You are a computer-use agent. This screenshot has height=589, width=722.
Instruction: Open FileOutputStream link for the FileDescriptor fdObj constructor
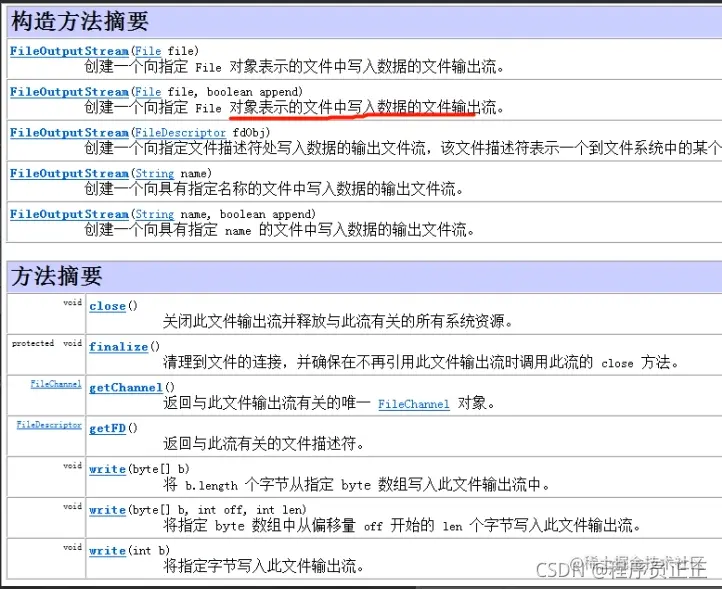[70, 133]
